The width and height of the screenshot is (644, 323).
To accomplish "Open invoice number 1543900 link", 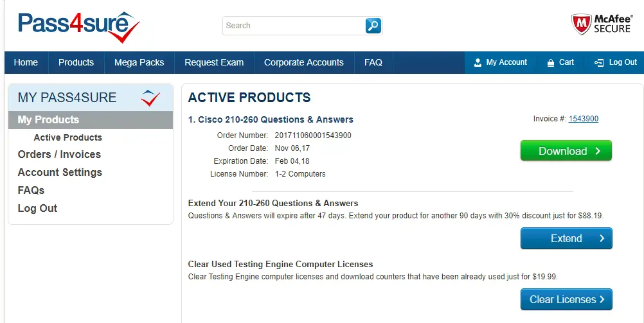I will point(583,119).
